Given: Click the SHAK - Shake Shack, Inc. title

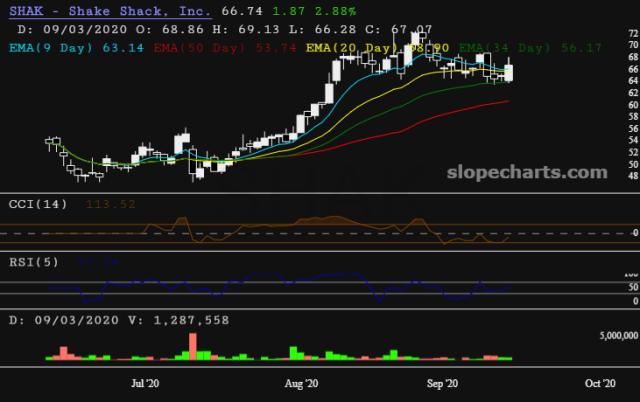Looking at the screenshot, I should (x=109, y=10).
